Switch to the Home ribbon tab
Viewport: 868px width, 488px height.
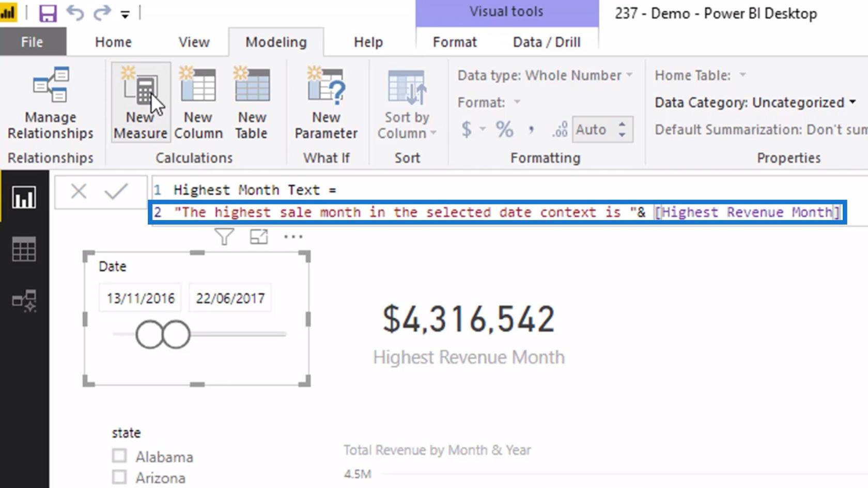(x=113, y=42)
